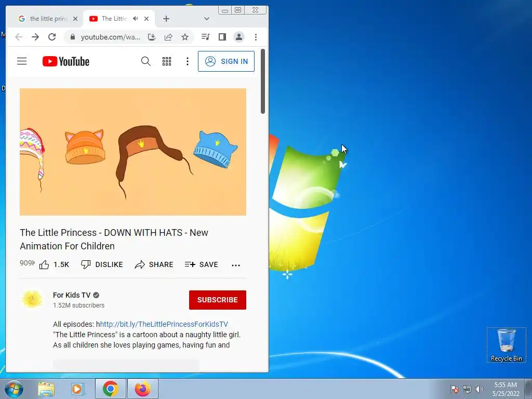Click the page vertical scrollbar thumb
This screenshot has height=399, width=532.
(x=262, y=82)
